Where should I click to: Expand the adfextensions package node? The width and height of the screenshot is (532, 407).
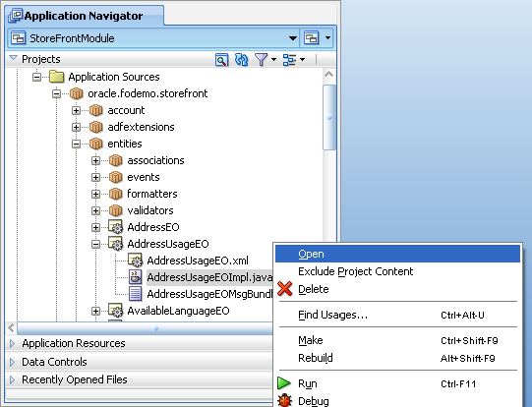coord(76,127)
